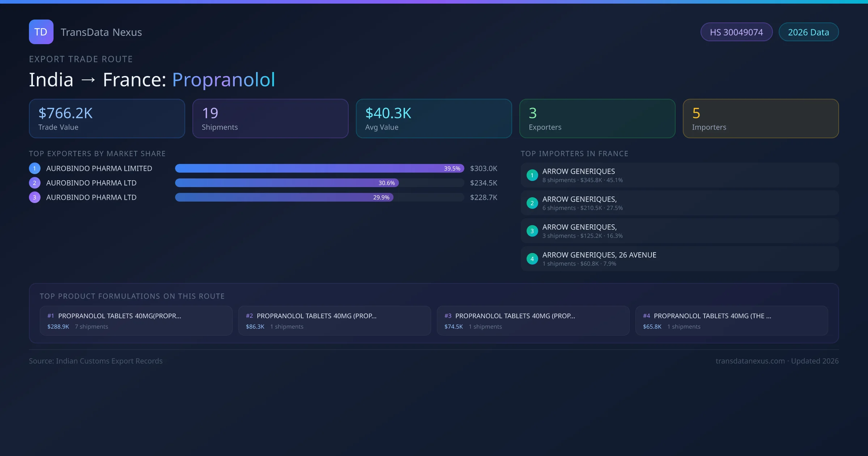The width and height of the screenshot is (868, 456).
Task: Click exporter rank 3 circle badge
Action: (x=35, y=197)
